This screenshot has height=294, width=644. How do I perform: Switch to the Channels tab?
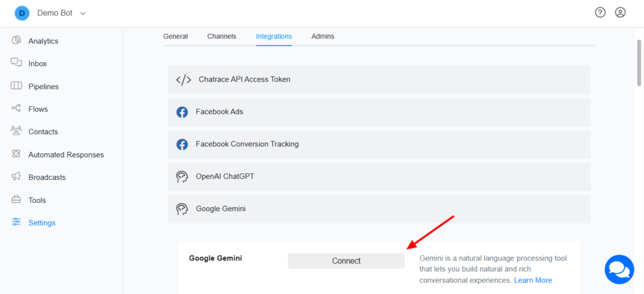[222, 36]
